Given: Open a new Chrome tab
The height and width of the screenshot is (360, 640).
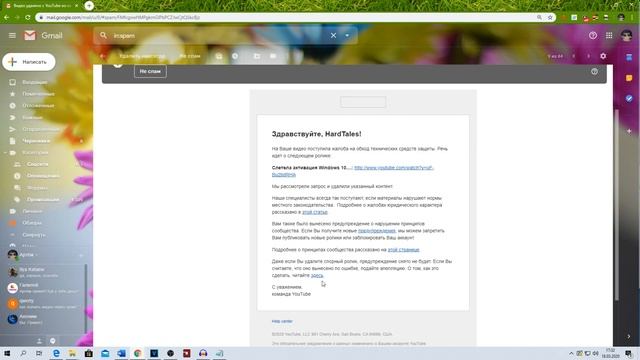Looking at the screenshot, I should pos(89,6).
